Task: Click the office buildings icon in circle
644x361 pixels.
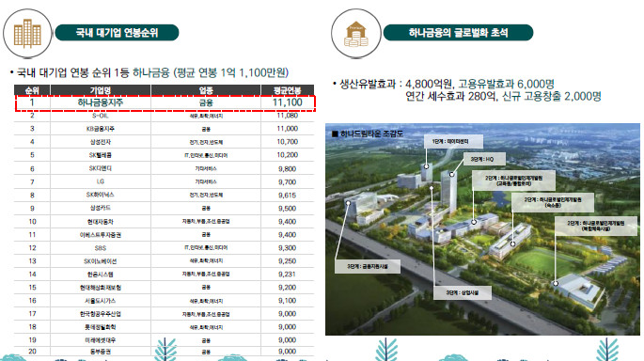Action: [x=27, y=33]
